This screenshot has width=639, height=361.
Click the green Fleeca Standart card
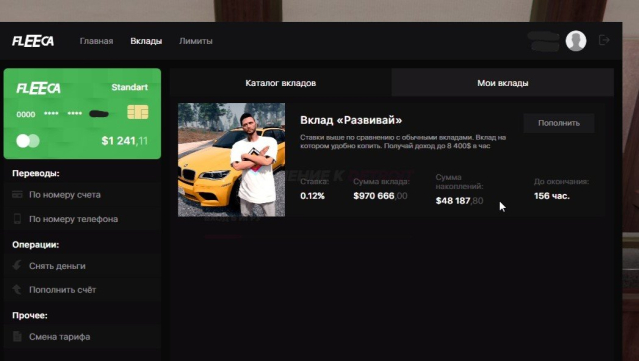click(x=82, y=114)
